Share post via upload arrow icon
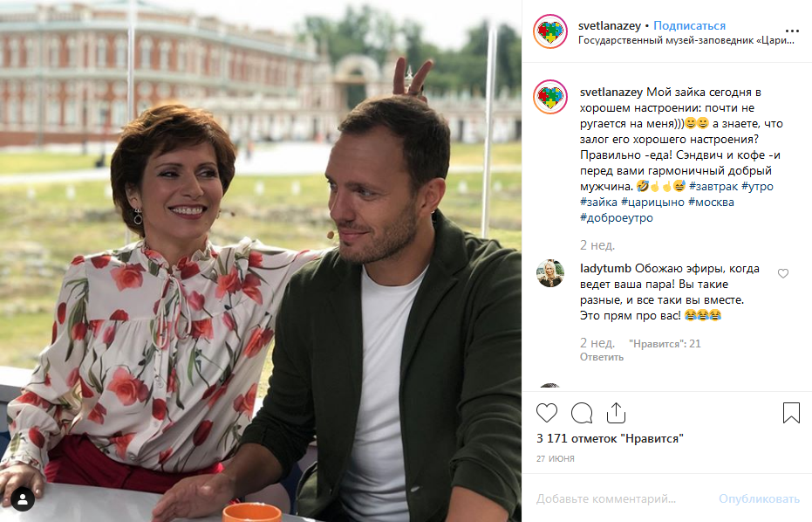Screen dimensions: 812x522 pos(617,413)
